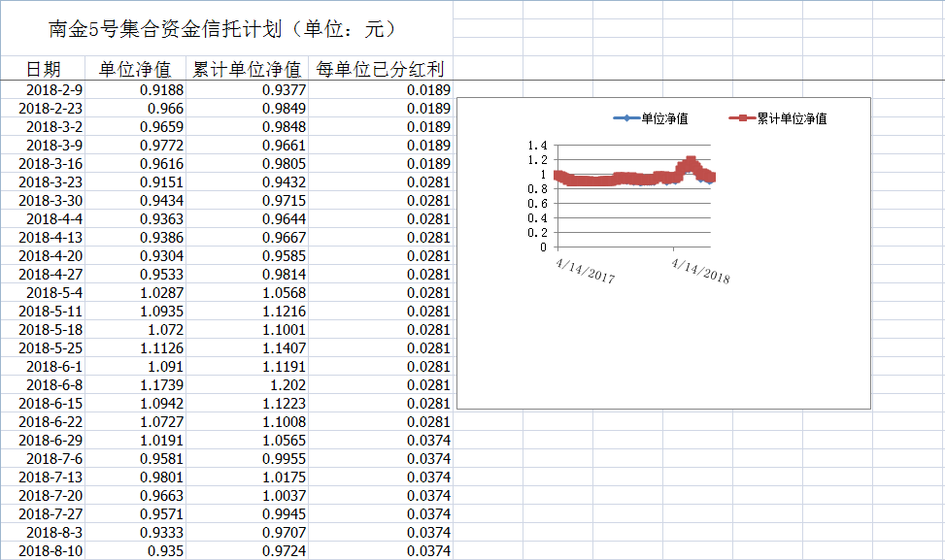Select dividend cell in 2018-3-23 row
The image size is (945, 560).
381,181
